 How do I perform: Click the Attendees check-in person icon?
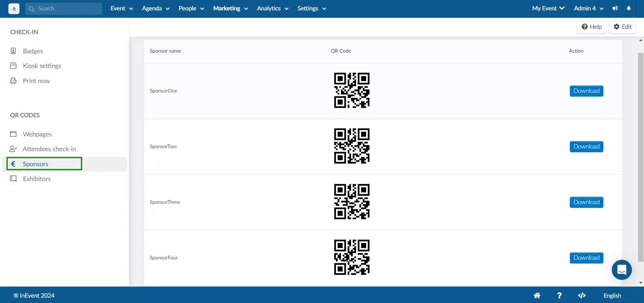(13, 149)
